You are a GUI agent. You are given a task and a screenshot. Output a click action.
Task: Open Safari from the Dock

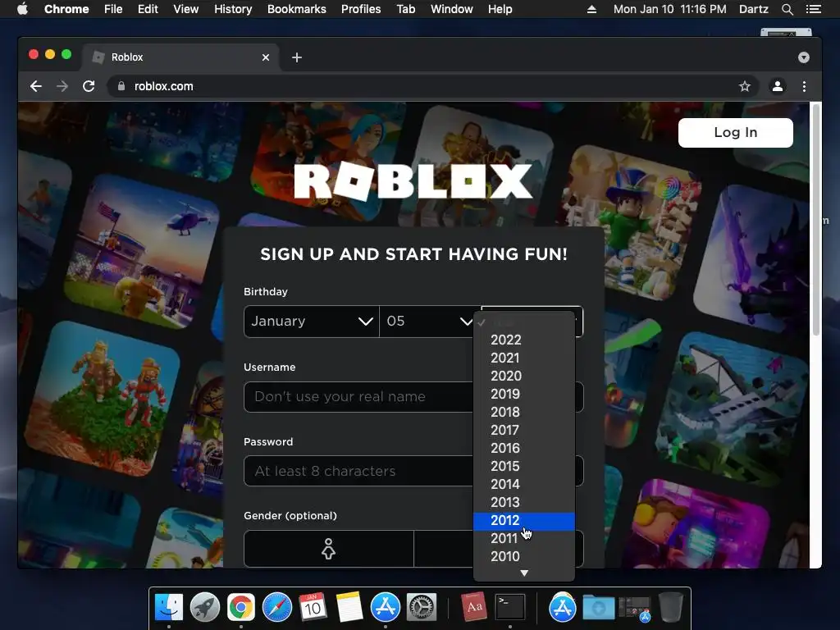pos(277,607)
